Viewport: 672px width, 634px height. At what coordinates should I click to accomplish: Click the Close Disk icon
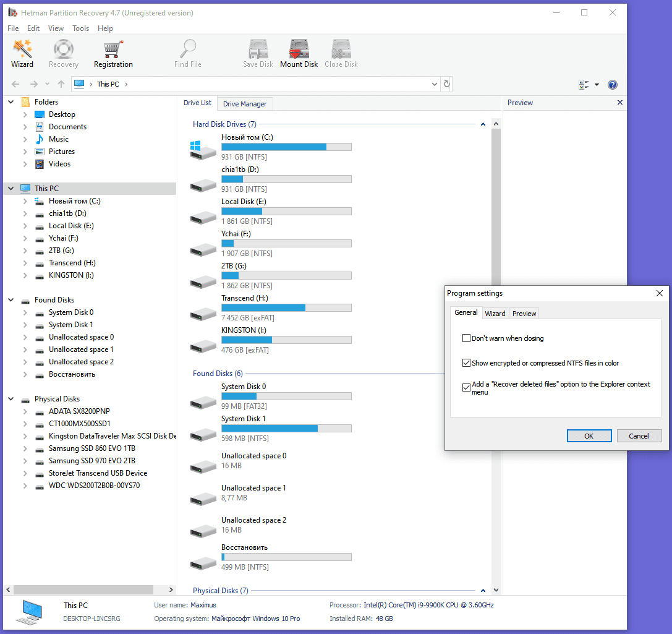tap(341, 53)
